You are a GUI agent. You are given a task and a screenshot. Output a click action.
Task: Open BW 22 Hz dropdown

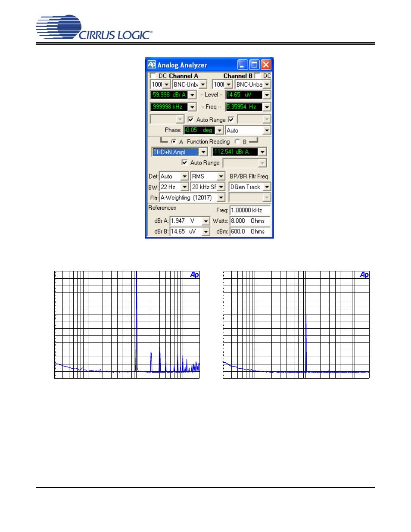click(x=185, y=187)
